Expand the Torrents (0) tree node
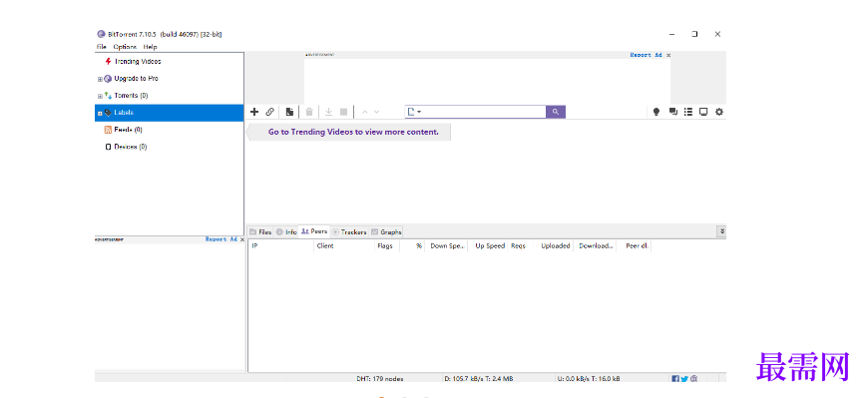The width and height of the screenshot is (868, 398). pos(100,96)
